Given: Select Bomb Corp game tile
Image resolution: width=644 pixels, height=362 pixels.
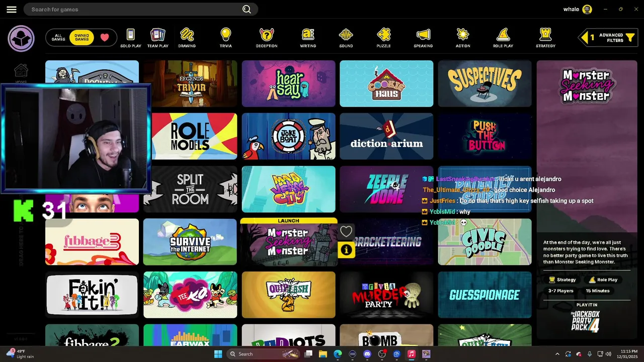Looking at the screenshot, I should coord(386,335).
